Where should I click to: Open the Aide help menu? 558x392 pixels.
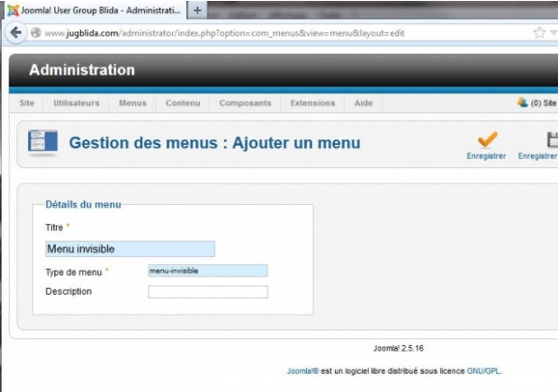[x=364, y=103]
